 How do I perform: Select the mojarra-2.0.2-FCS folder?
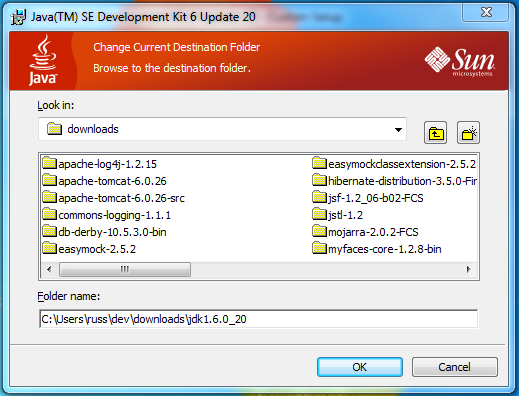(x=365, y=232)
